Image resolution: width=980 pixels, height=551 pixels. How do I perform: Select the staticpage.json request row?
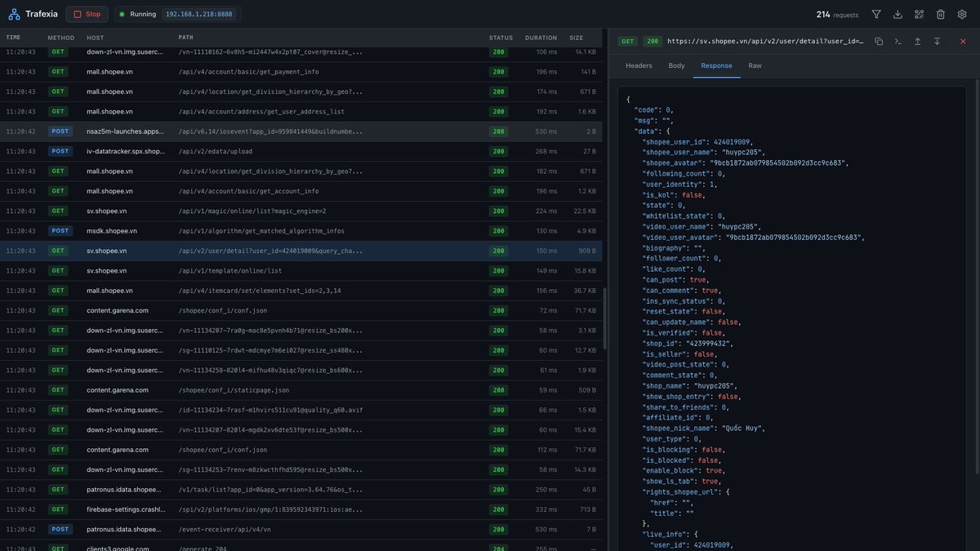tap(301, 390)
